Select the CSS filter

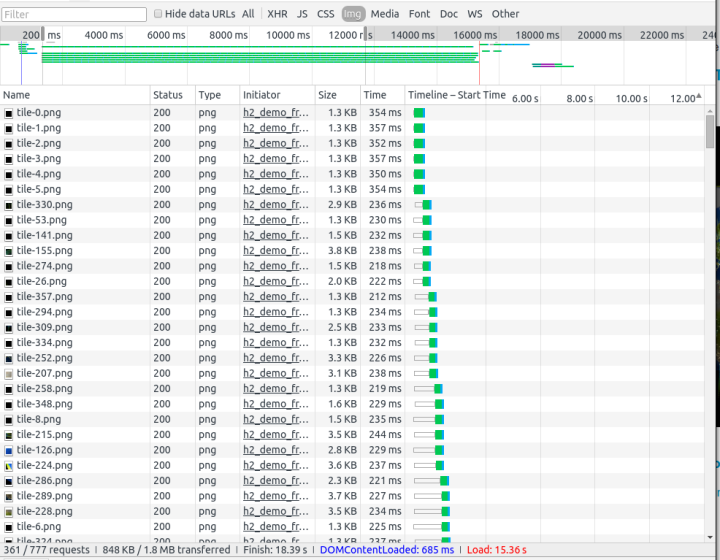pos(326,14)
